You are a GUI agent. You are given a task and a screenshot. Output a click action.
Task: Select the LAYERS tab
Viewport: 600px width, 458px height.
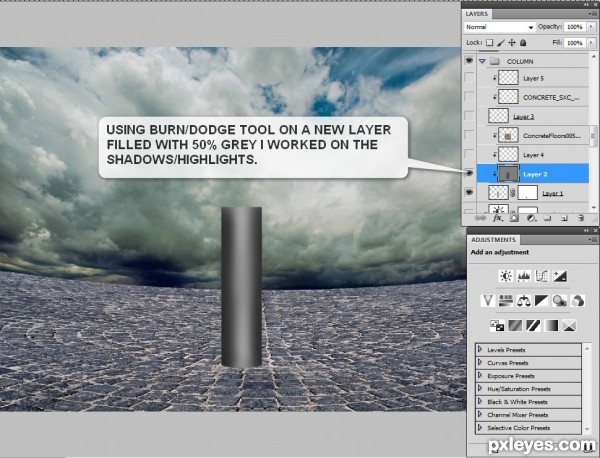(x=477, y=14)
